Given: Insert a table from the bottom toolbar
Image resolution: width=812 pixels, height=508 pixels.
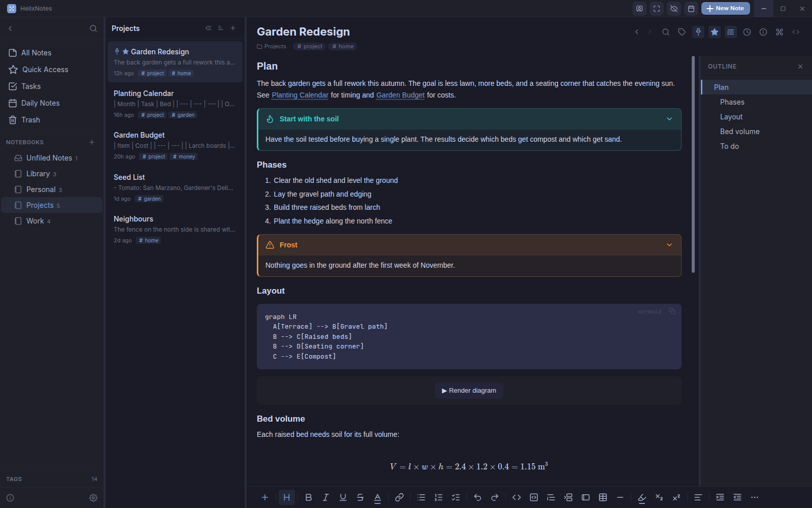Looking at the screenshot, I should point(603,497).
